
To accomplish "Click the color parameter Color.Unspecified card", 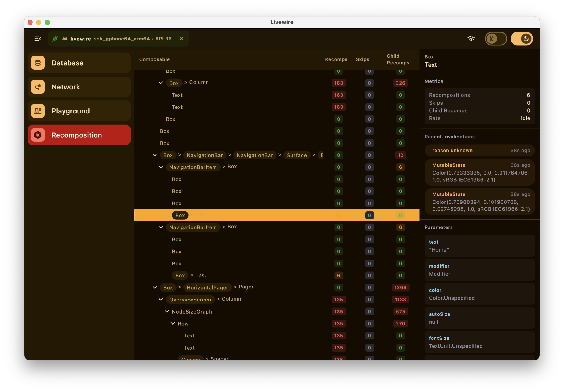I will coord(479,294).
